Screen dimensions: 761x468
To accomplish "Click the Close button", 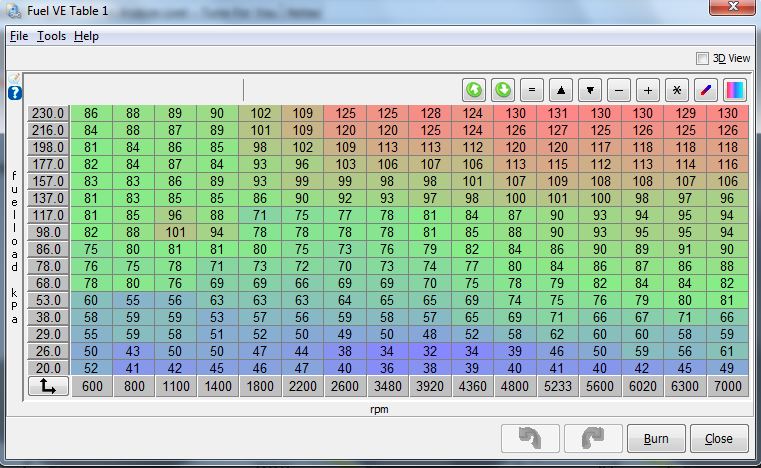I will 719,438.
